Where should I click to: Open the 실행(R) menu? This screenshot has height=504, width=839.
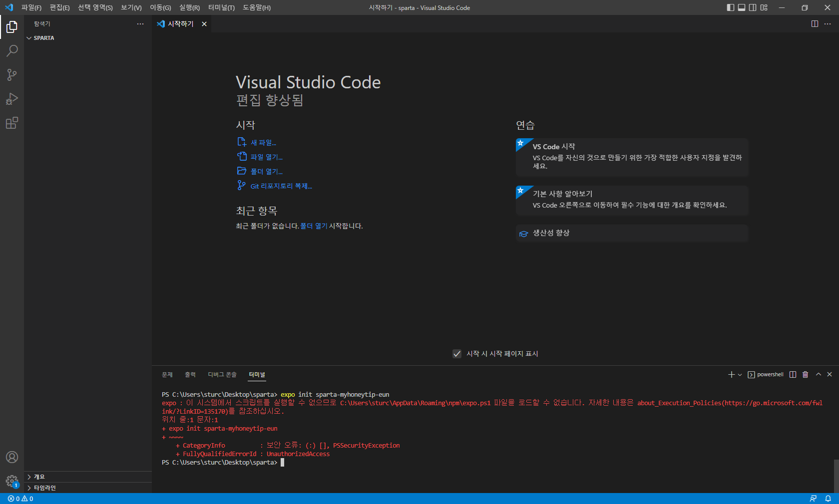click(189, 7)
